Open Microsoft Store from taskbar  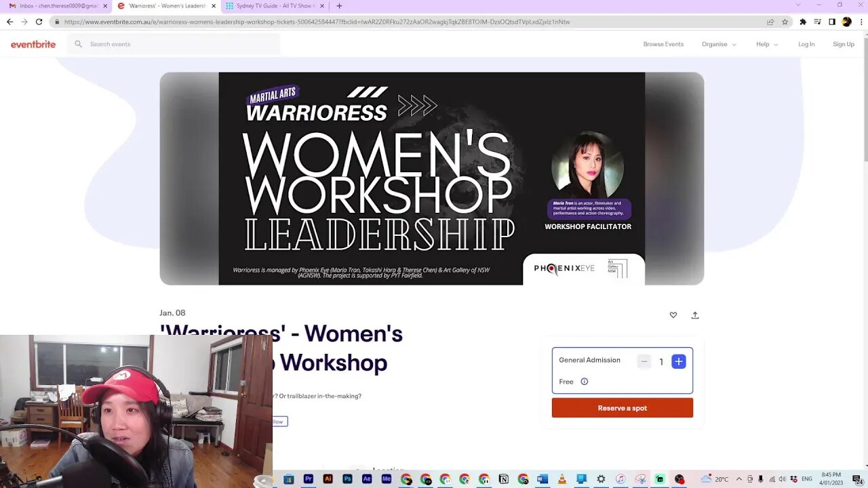point(289,479)
